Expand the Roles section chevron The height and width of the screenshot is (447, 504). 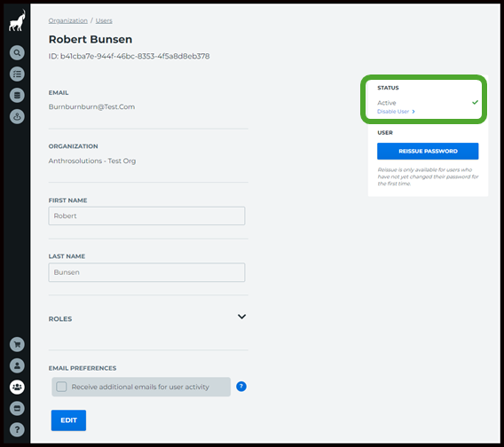point(241,317)
